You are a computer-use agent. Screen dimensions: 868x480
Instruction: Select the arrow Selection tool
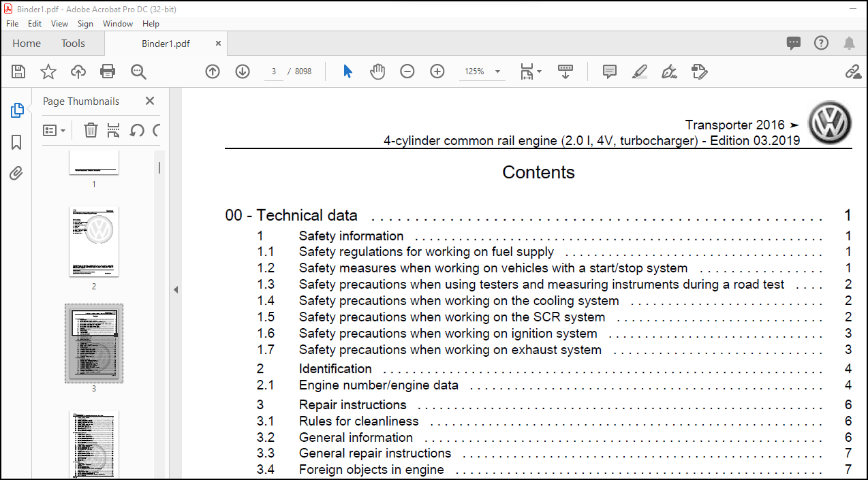347,71
